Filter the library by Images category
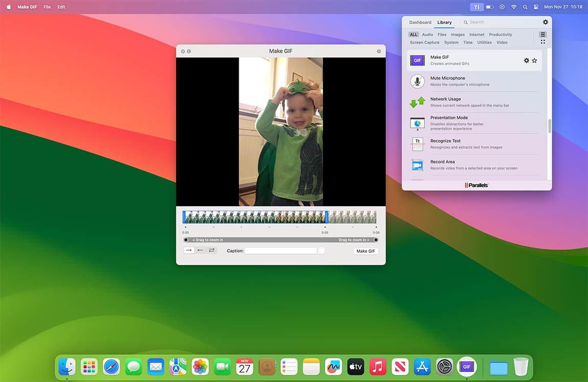Image resolution: width=588 pixels, height=382 pixels. pos(458,34)
